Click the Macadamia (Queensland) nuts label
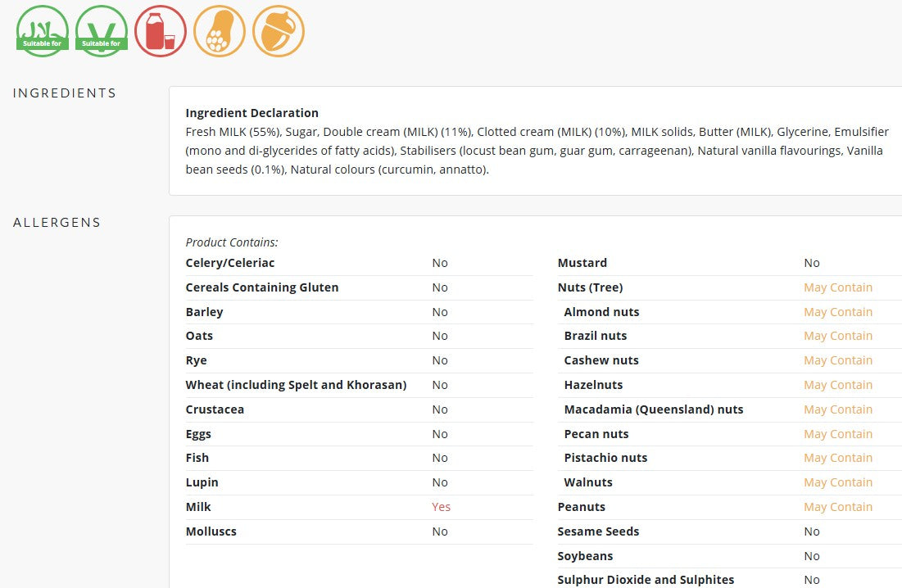The width and height of the screenshot is (902, 588). [654, 409]
